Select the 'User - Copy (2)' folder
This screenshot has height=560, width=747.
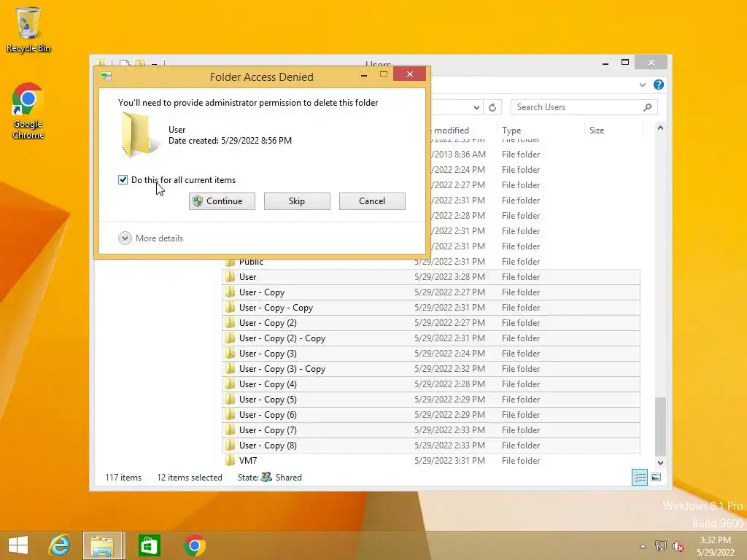tap(431, 322)
